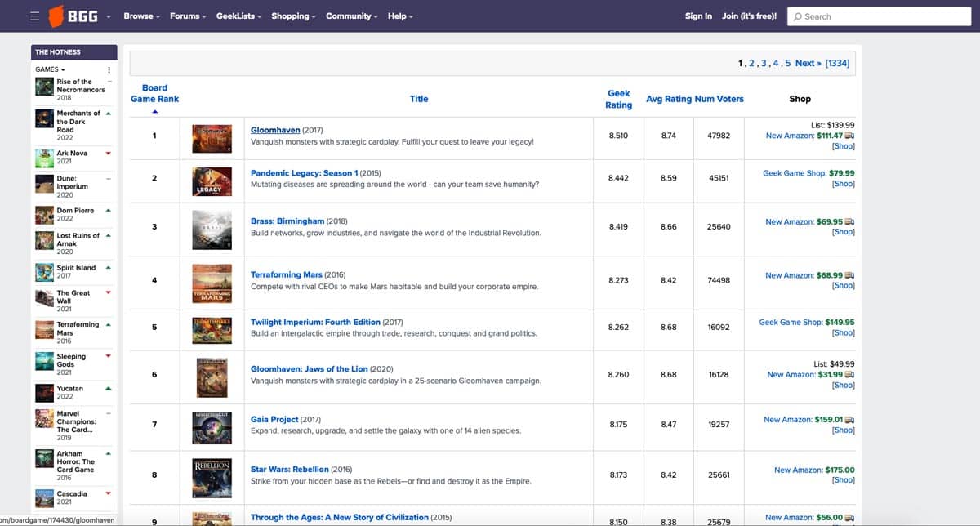Click the Marvel Champions hotness thumbnail
Viewport: 980px width, 526px height.
44,419
